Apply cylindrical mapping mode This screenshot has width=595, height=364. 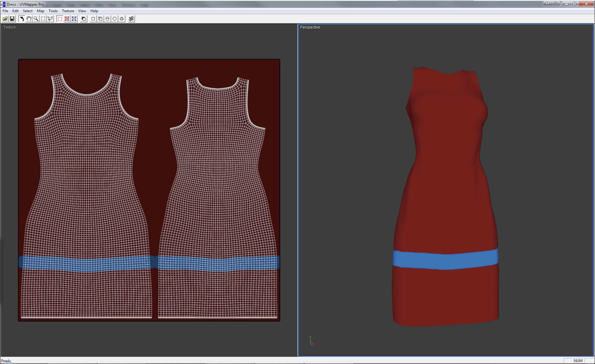pos(107,19)
